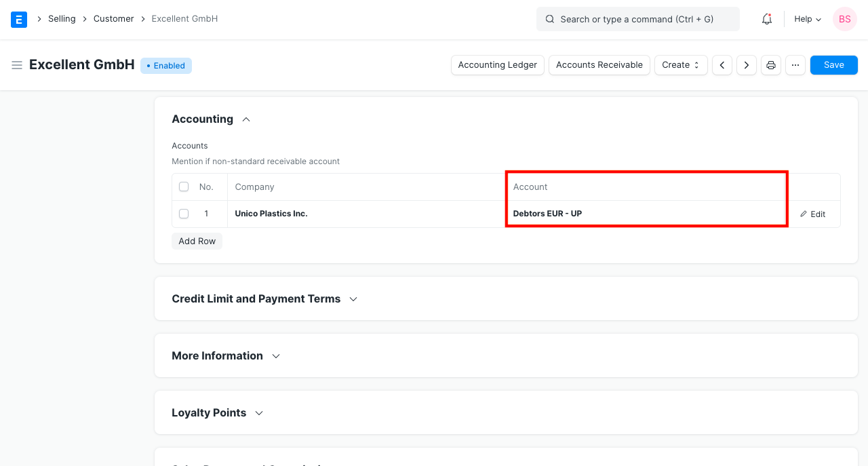Collapse the Accounting section
Screen dimensions: 868x466
pyautogui.click(x=245, y=119)
